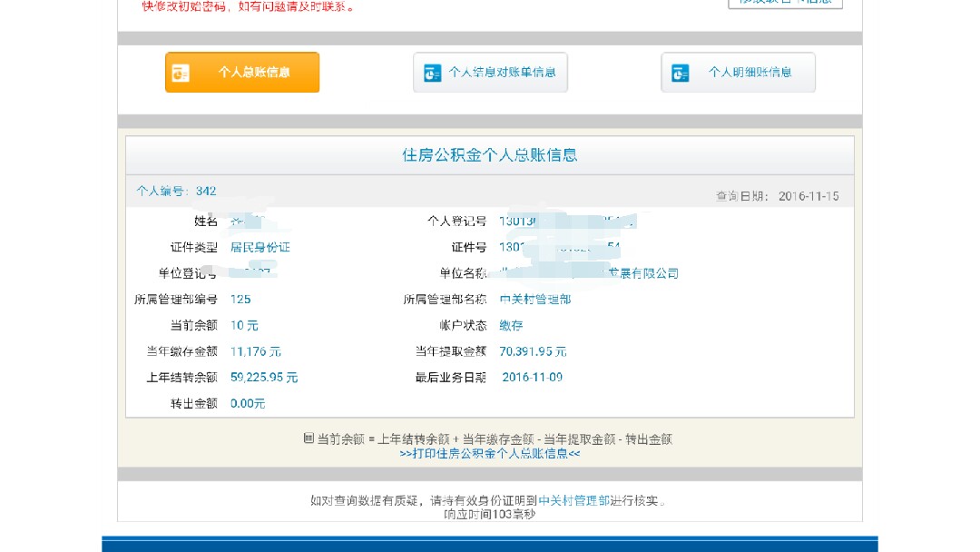Select the 所属管理部编号 value 125
The height and width of the screenshot is (552, 980).
click(240, 299)
